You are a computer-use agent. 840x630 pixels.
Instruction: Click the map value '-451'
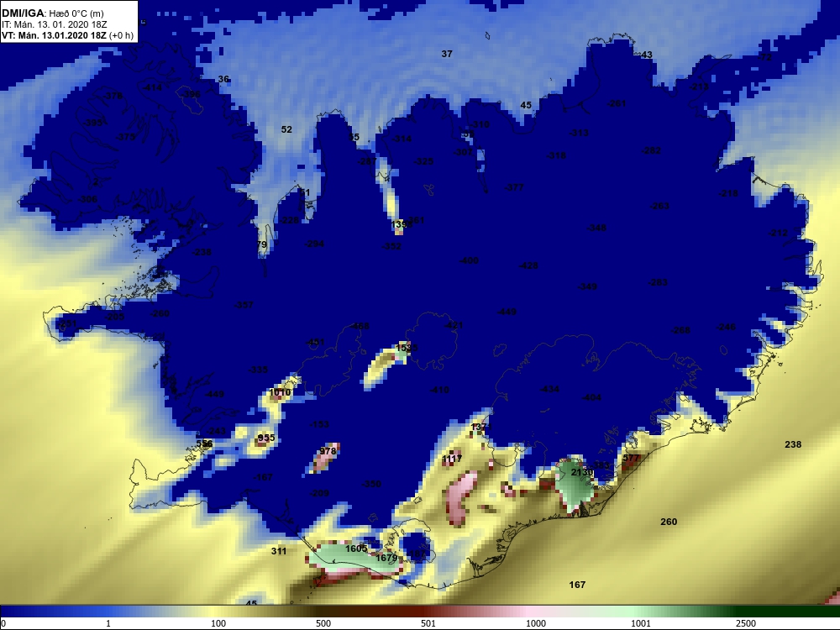pos(315,343)
